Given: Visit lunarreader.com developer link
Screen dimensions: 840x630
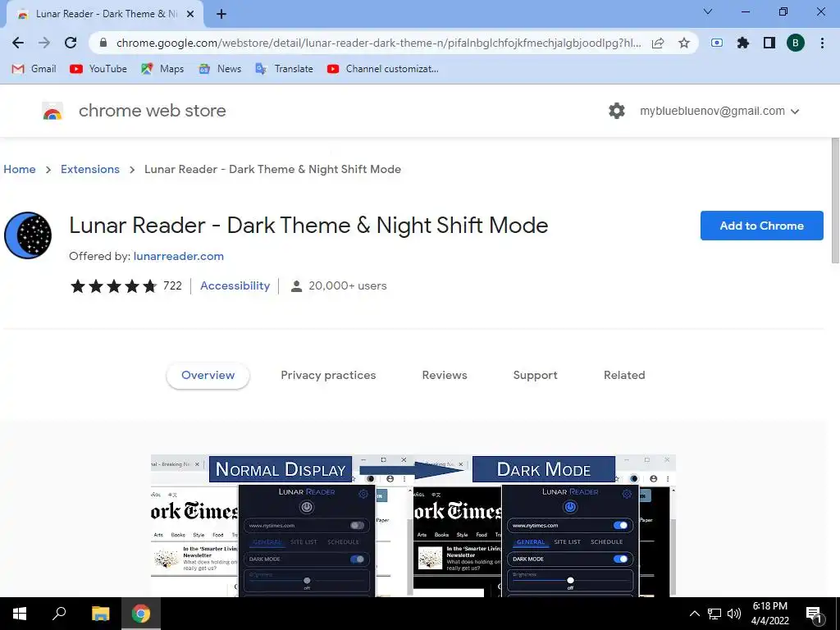Looking at the screenshot, I should 178,256.
